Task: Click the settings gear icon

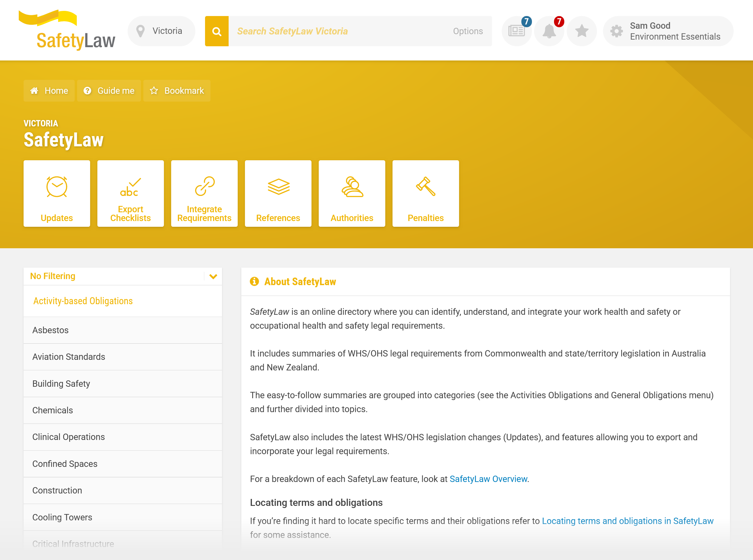Action: (x=616, y=31)
